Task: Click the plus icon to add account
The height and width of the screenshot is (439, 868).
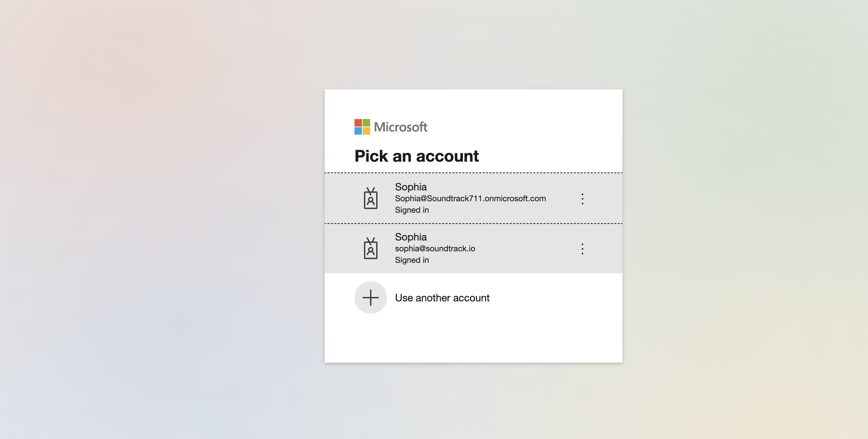Action: [x=371, y=298]
